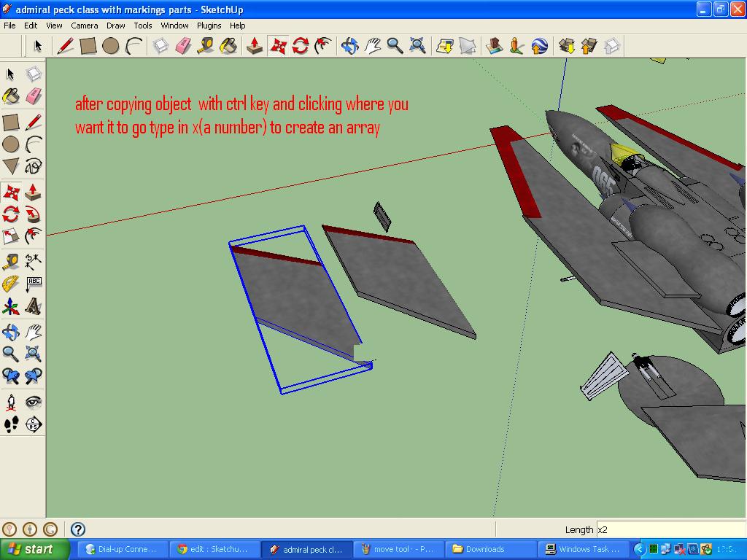
Task: Switch to 'move tool - P...' taskbar item
Action: pyautogui.click(x=399, y=549)
